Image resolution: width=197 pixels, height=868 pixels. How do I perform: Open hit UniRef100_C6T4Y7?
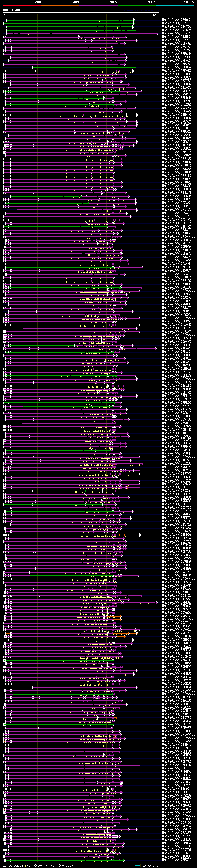click(177, 33)
